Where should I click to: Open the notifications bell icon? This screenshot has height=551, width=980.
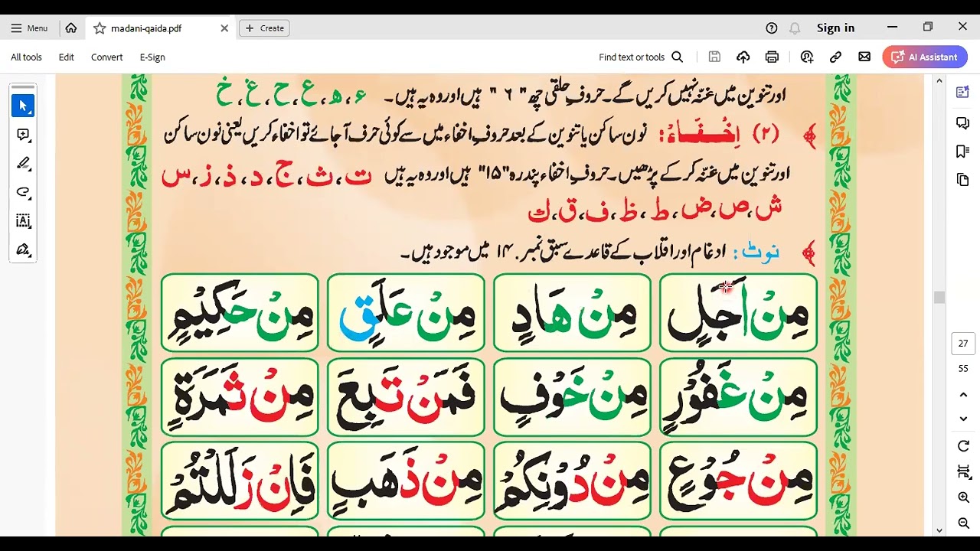pos(795,28)
